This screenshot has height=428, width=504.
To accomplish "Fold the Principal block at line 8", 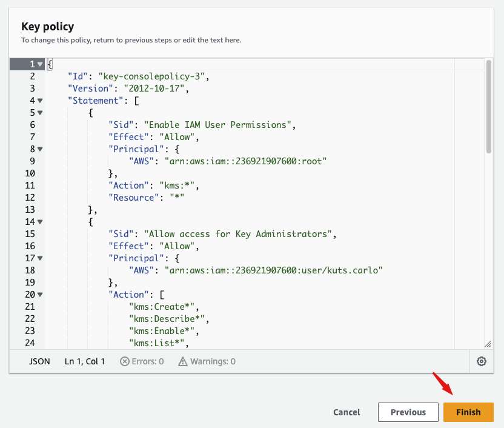I will 40,149.
